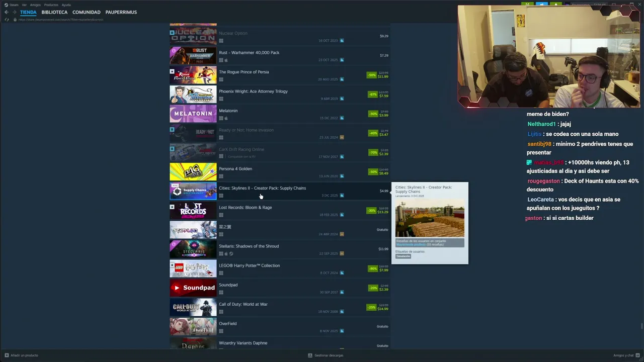Open Lost Records: Bloom & Rage title
644x362 pixels.
tap(246, 208)
